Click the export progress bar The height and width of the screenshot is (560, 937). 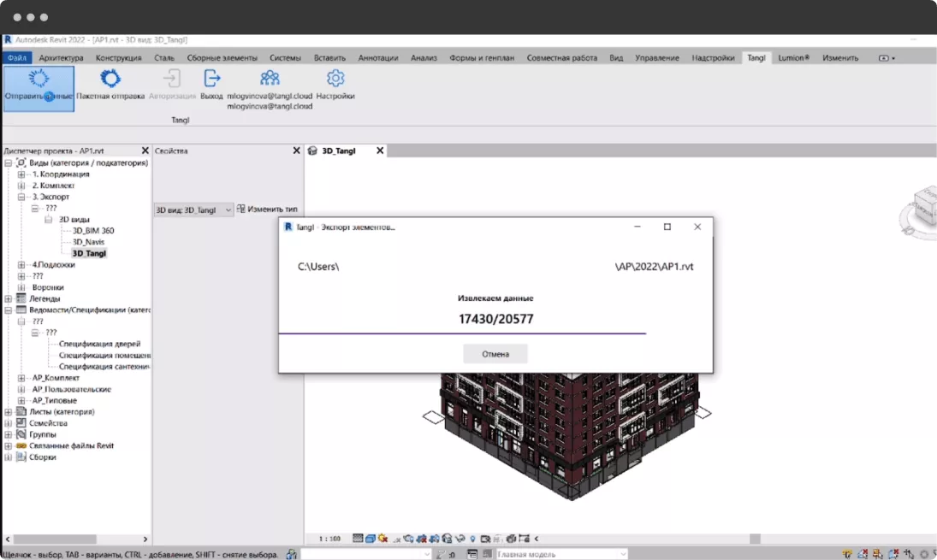pyautogui.click(x=462, y=333)
